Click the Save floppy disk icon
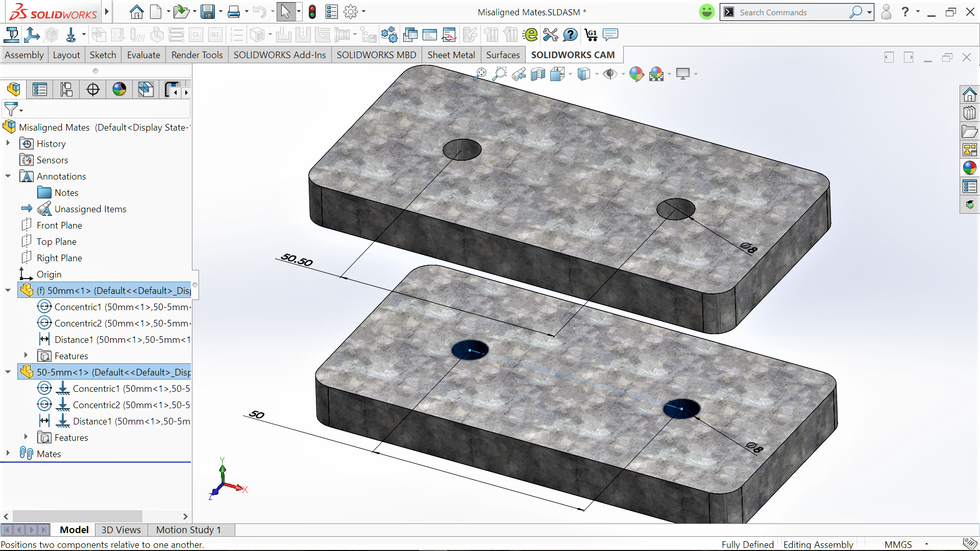 click(207, 12)
